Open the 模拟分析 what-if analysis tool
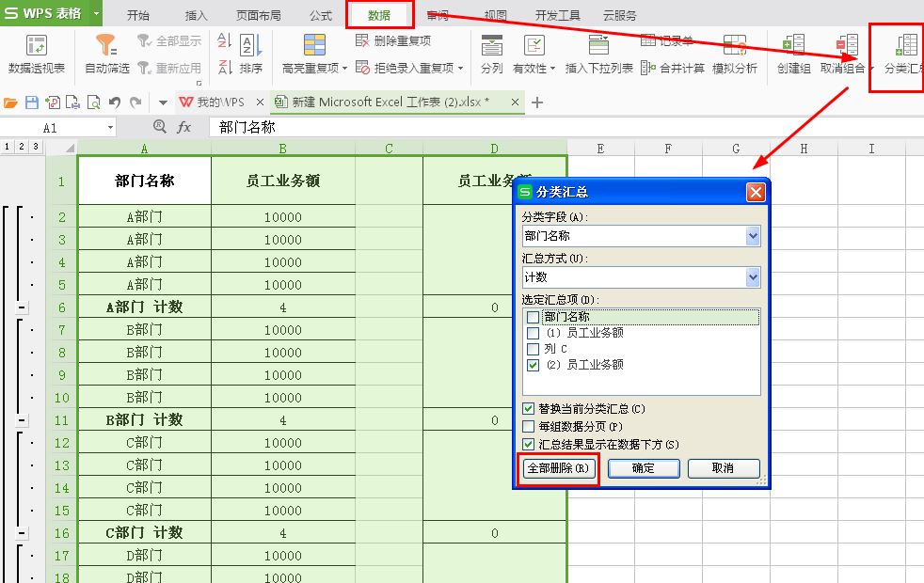The height and width of the screenshot is (583, 924). tap(735, 55)
